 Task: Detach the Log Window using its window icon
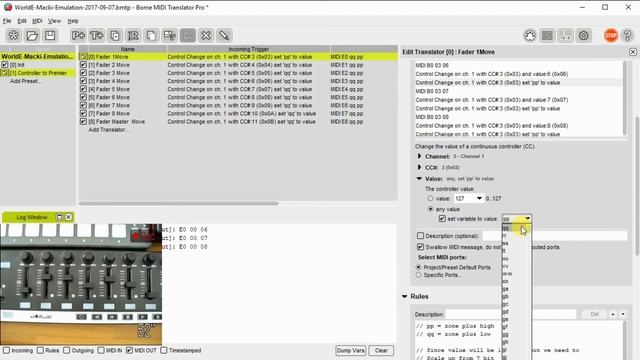[x=59, y=217]
